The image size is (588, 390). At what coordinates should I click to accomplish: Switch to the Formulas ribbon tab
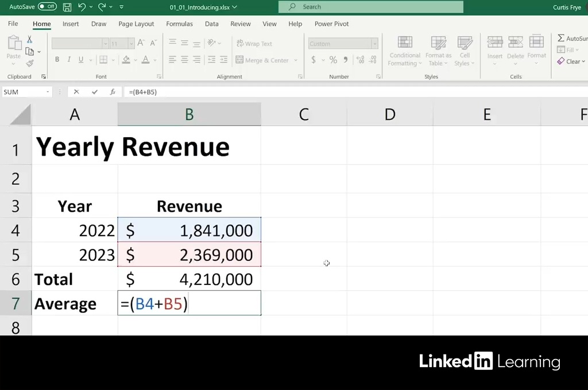tap(179, 24)
